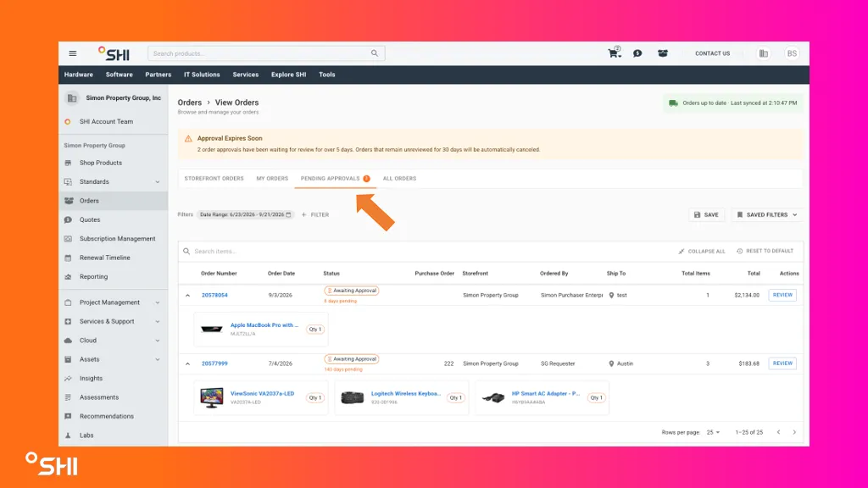Go to previous page arrow
Viewport: 868px width, 488px height.
pos(778,432)
